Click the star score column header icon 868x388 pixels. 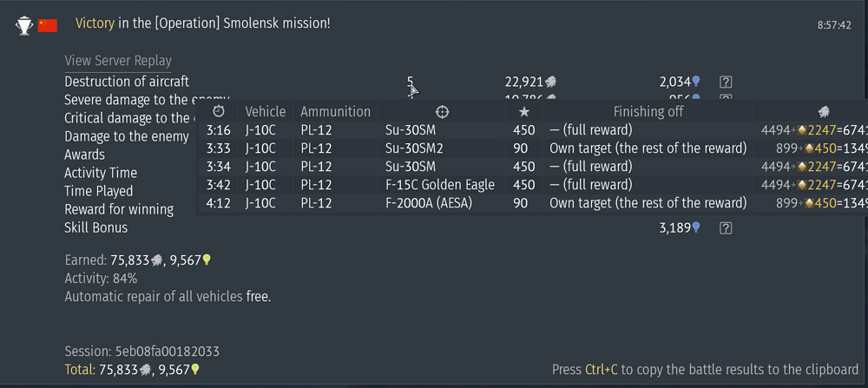click(523, 111)
